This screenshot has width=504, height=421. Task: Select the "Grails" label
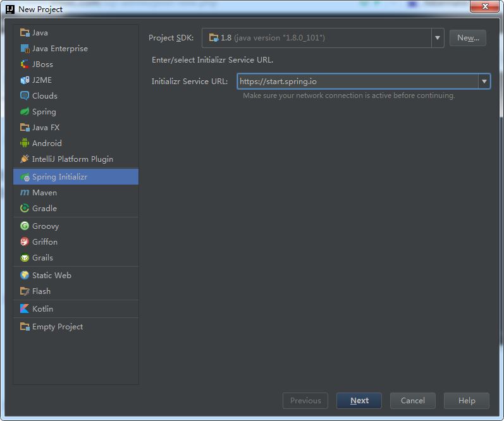coord(42,257)
